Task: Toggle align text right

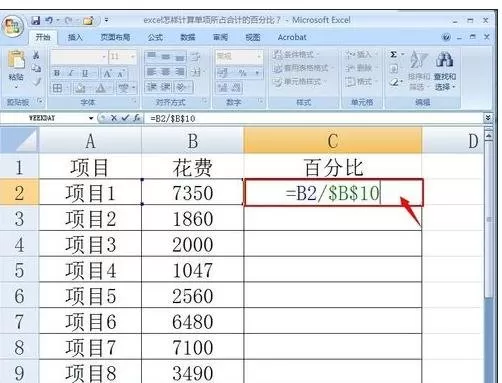Action: click(180, 72)
